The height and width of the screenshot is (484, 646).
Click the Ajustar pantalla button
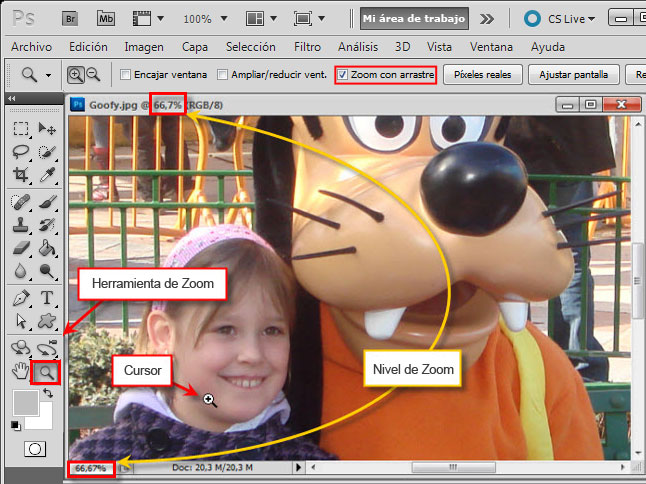573,75
